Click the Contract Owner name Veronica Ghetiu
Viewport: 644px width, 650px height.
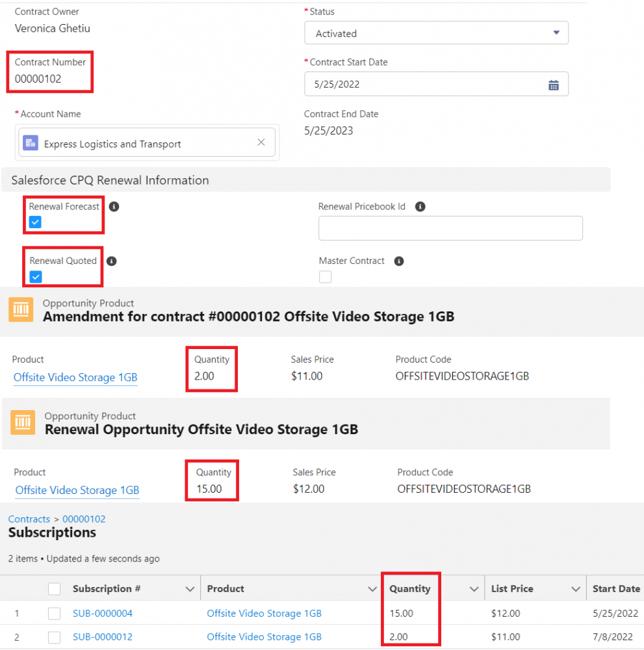(52, 28)
